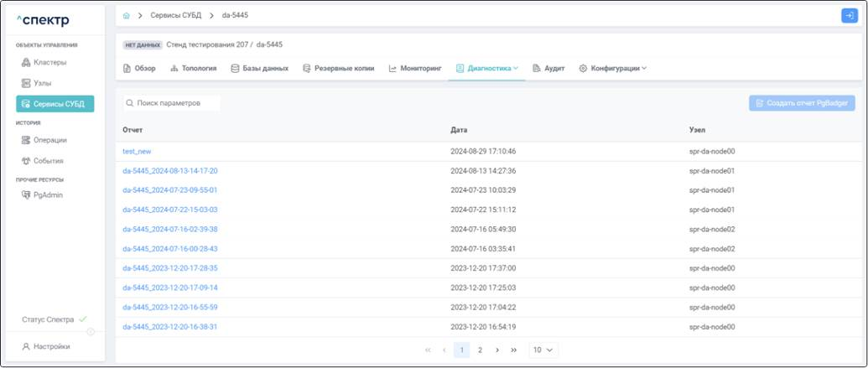
Task: Switch to the Топология tab
Action: [194, 68]
